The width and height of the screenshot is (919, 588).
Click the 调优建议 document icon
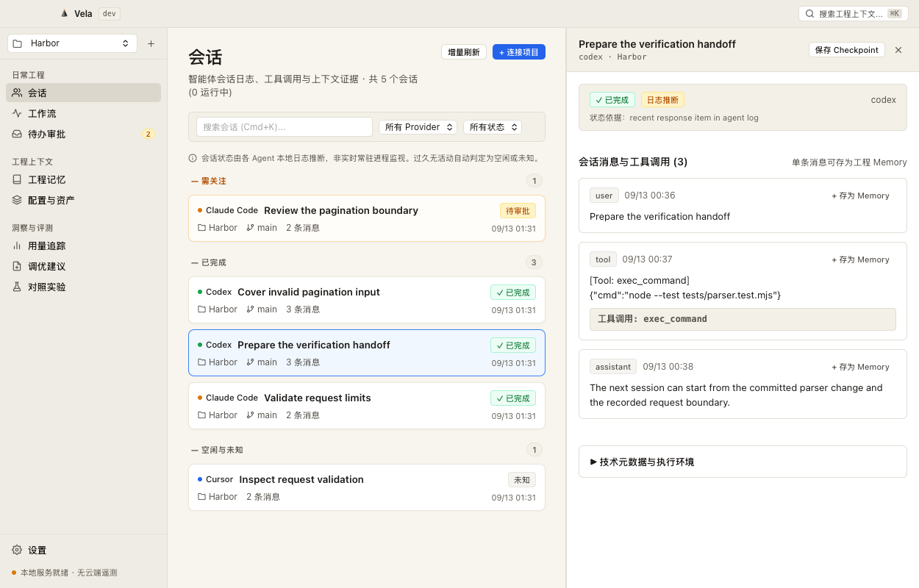(x=17, y=266)
